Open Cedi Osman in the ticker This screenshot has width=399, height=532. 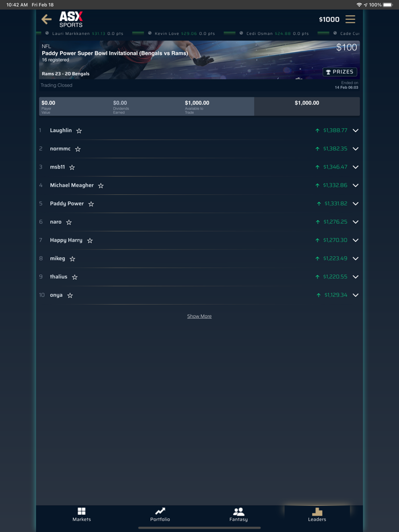pos(274,34)
